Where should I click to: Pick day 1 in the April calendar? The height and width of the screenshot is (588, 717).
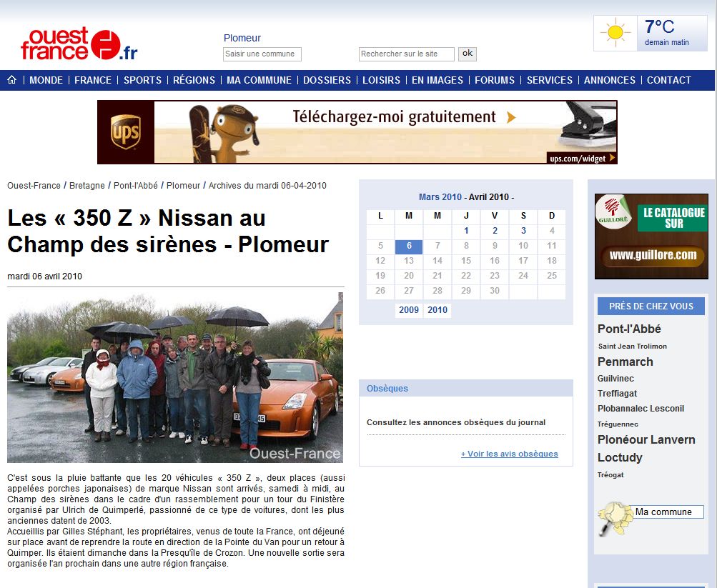(x=466, y=231)
